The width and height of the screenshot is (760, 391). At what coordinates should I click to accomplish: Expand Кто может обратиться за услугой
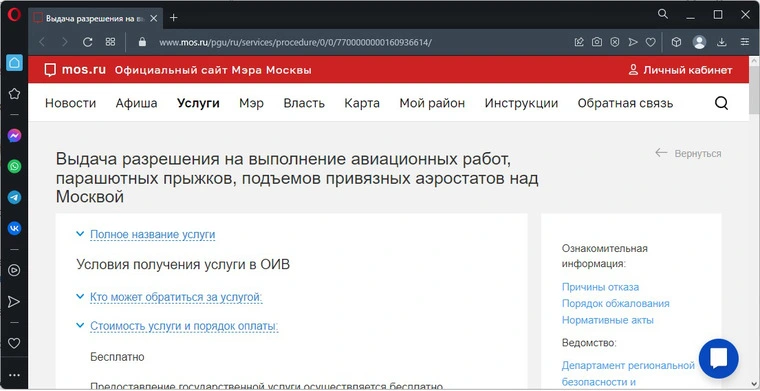(176, 297)
